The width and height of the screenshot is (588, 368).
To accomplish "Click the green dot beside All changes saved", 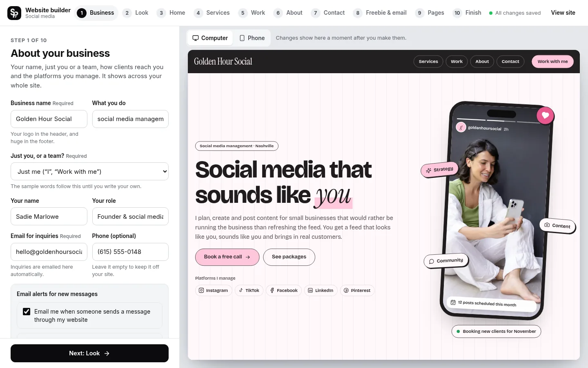I will (491, 13).
